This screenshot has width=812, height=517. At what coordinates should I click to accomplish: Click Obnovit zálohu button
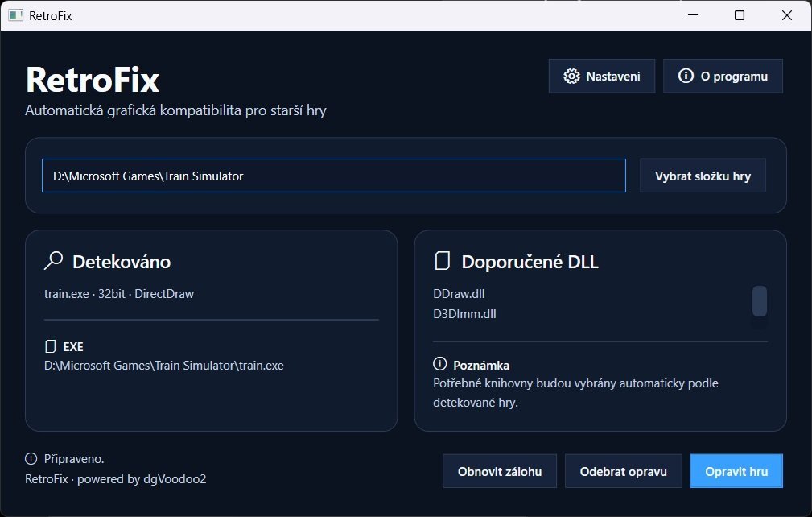coord(500,471)
